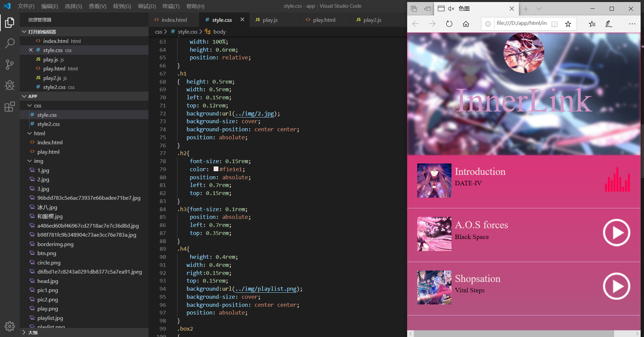
Task: Open the File menu
Action: coord(26,6)
